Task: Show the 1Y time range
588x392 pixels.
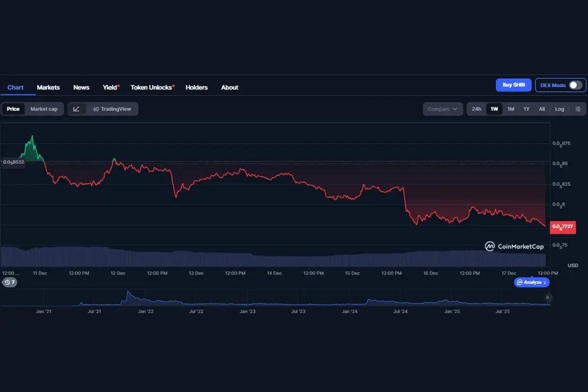Action: [526, 109]
